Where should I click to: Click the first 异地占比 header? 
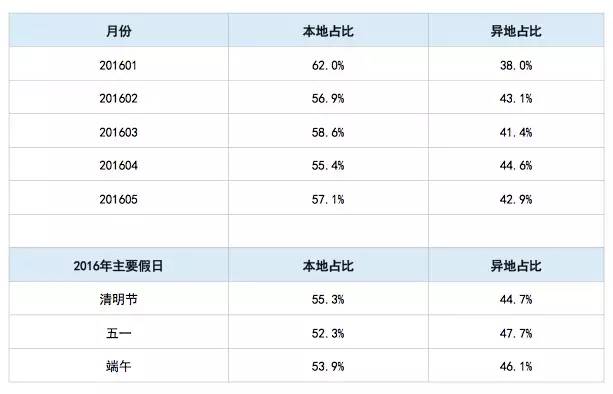516,31
